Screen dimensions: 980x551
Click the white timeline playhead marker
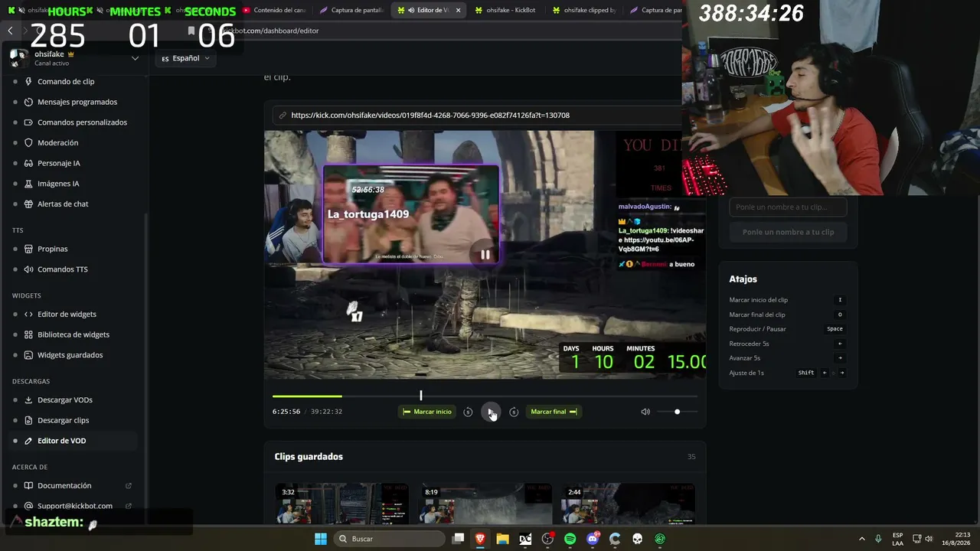tap(420, 396)
